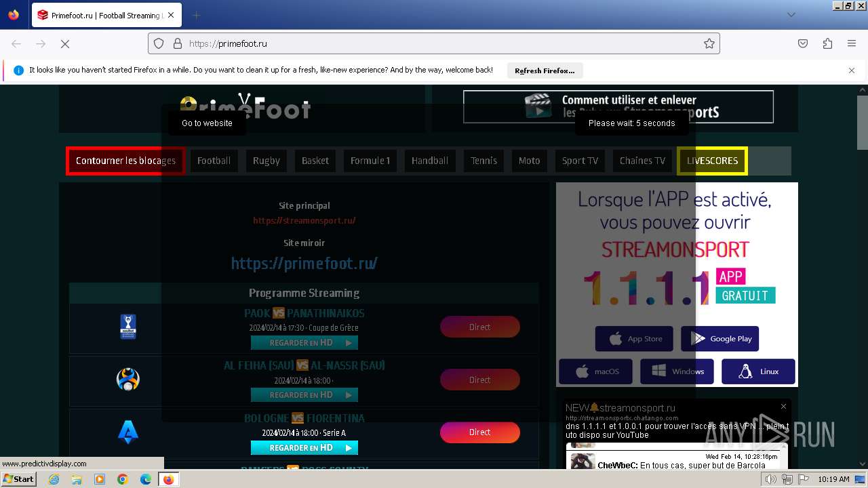Click Al Feiha vs Al-Nassr match title
This screenshot has width=868, height=488.
304,365
